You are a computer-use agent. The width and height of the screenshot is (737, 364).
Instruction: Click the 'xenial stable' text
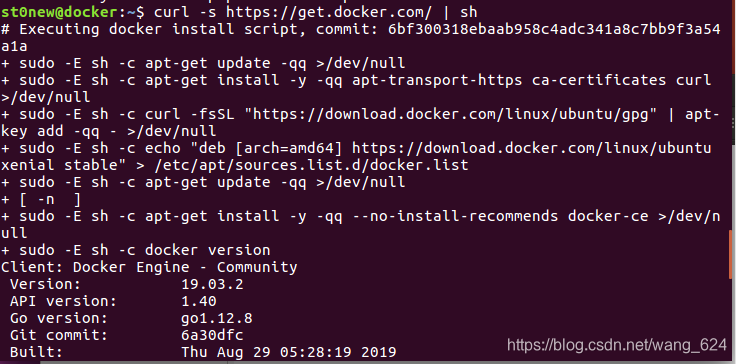click(x=58, y=166)
